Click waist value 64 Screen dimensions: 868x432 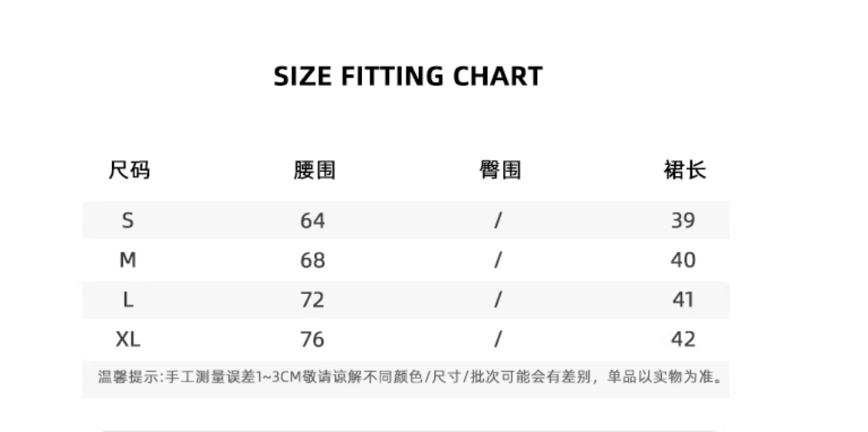pyautogui.click(x=312, y=221)
